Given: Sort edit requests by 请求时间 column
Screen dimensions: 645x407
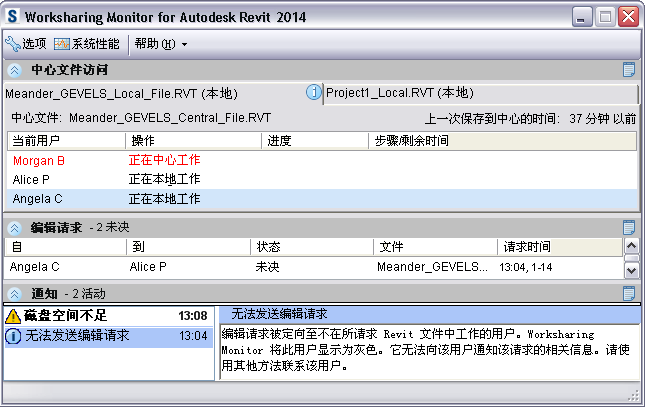Looking at the screenshot, I should [560, 247].
